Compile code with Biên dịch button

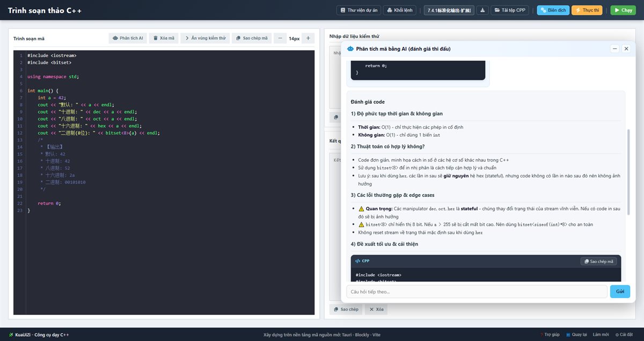(553, 10)
